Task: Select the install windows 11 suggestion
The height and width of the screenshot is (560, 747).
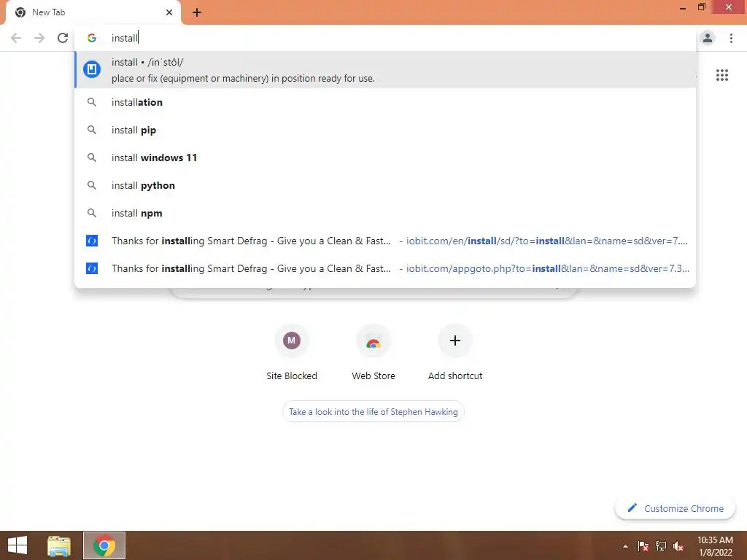Action: point(385,157)
